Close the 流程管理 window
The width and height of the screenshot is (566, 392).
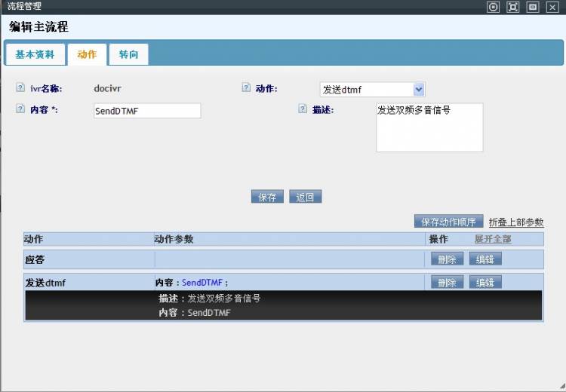[552, 7]
